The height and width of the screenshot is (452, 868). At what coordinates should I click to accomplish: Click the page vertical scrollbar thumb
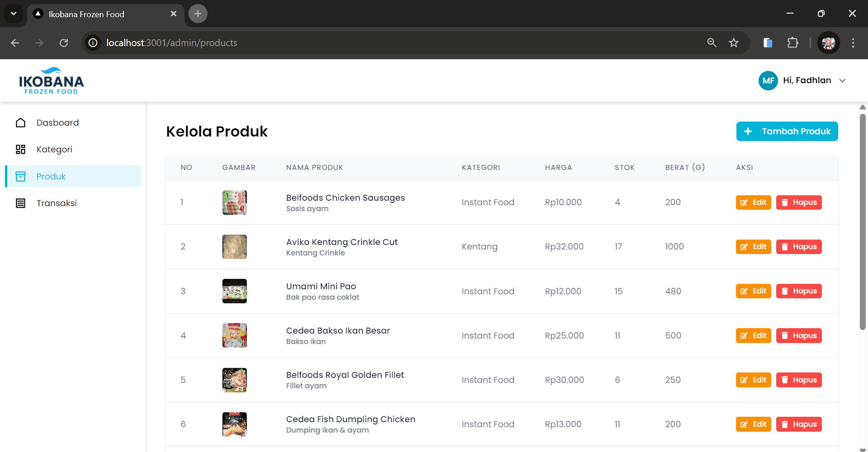(863, 221)
